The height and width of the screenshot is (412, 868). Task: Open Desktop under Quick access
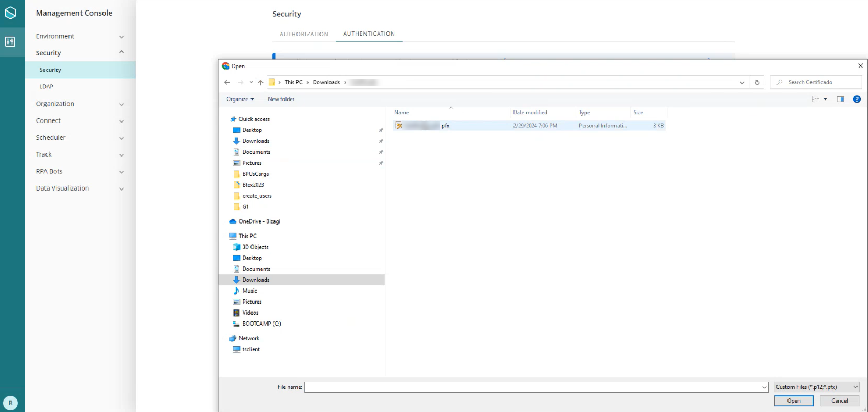coord(252,130)
